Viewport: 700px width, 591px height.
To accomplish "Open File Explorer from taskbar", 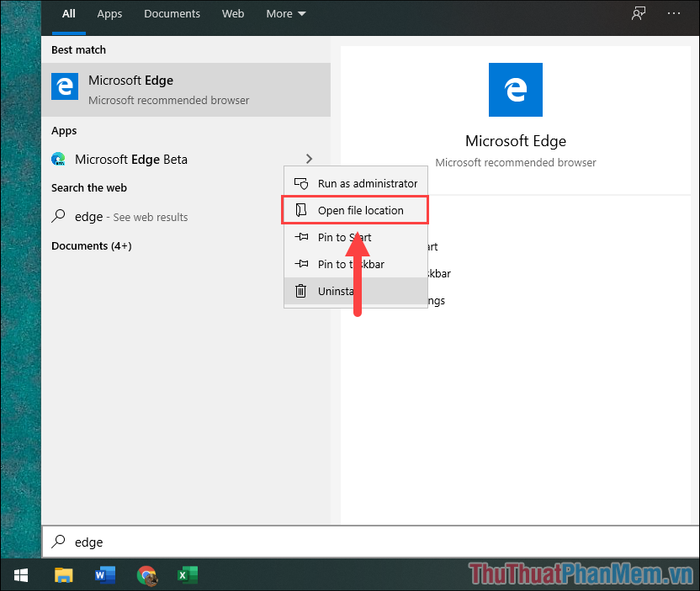I will tap(63, 575).
